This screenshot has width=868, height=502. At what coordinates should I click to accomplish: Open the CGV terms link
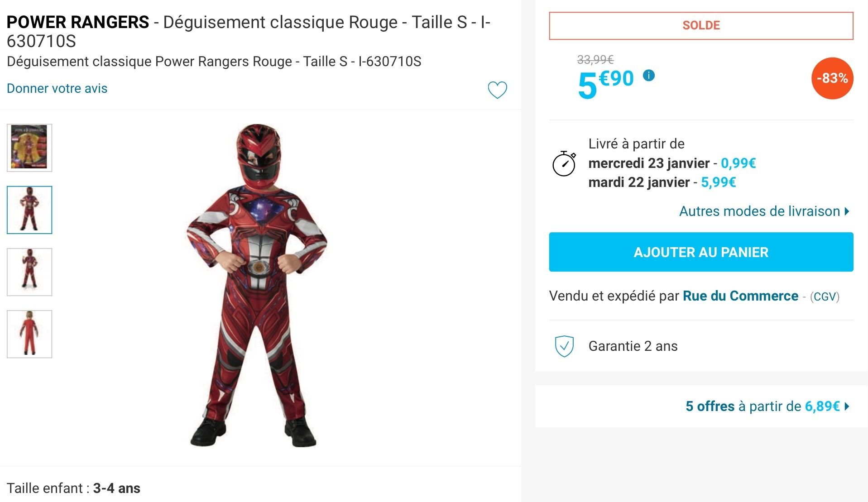[x=825, y=297]
